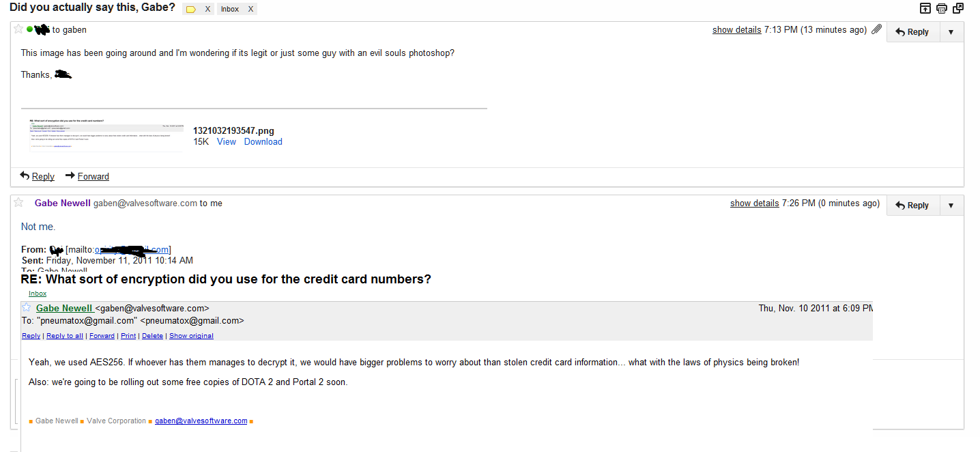The width and height of the screenshot is (980, 452).
Task: Star the Gabe Newell reply message
Action: (x=18, y=202)
